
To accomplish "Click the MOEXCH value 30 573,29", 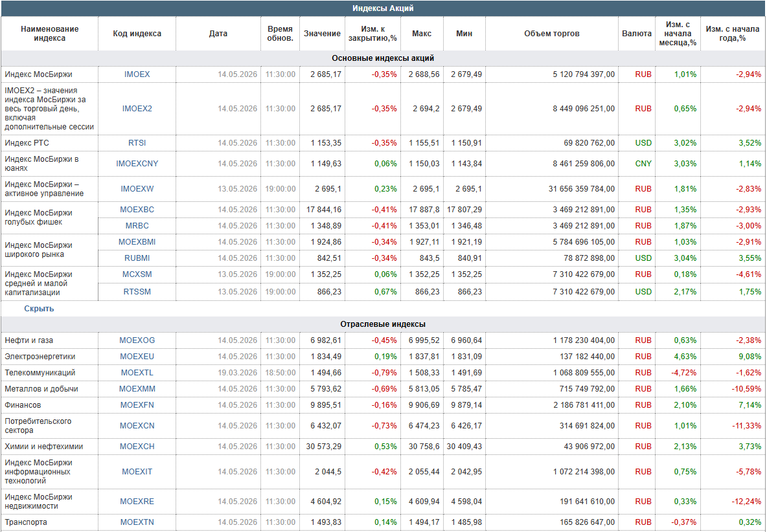I will 324,447.
